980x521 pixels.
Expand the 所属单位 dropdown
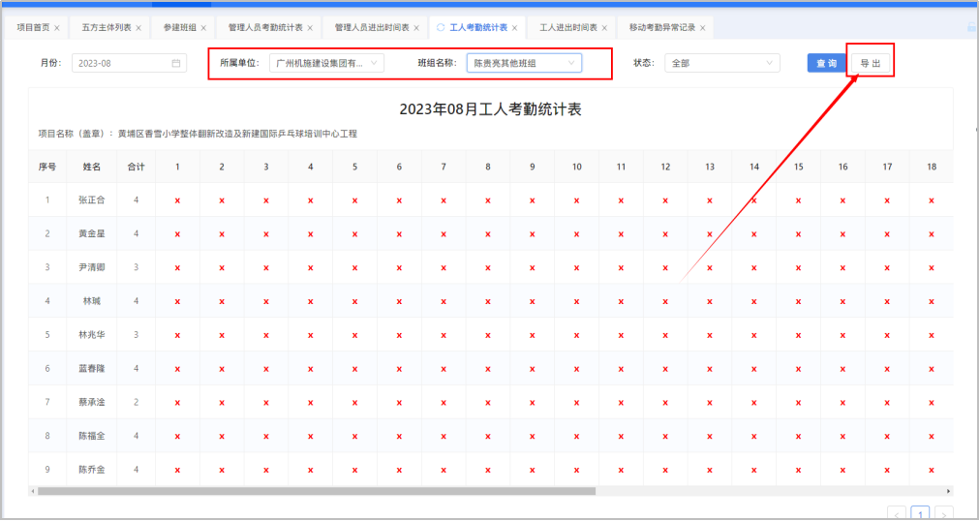click(x=326, y=63)
